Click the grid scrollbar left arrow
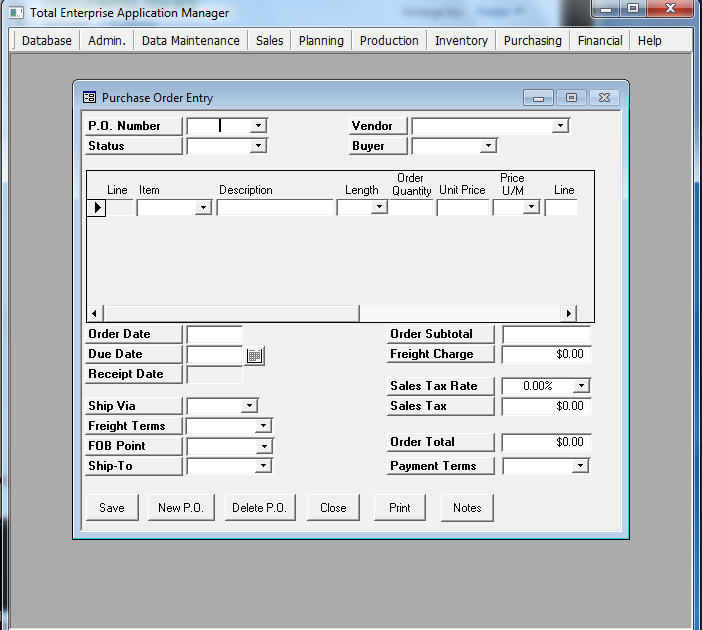The width and height of the screenshot is (702, 630). click(95, 313)
